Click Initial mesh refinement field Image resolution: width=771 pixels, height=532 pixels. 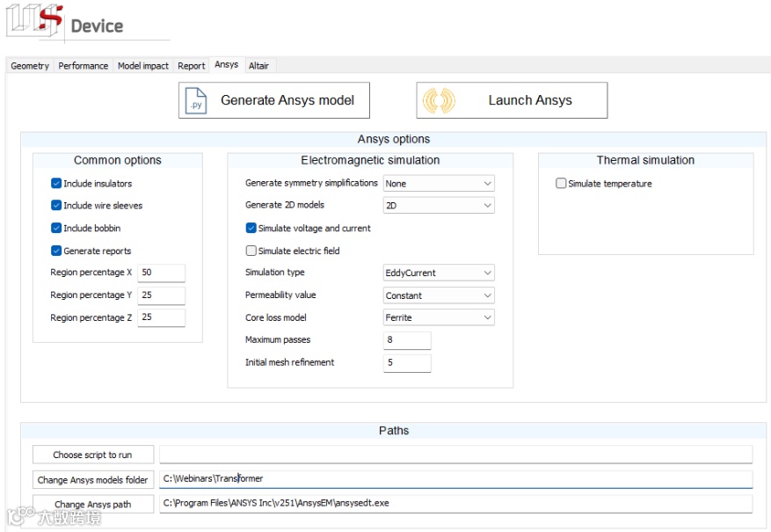pos(407,362)
